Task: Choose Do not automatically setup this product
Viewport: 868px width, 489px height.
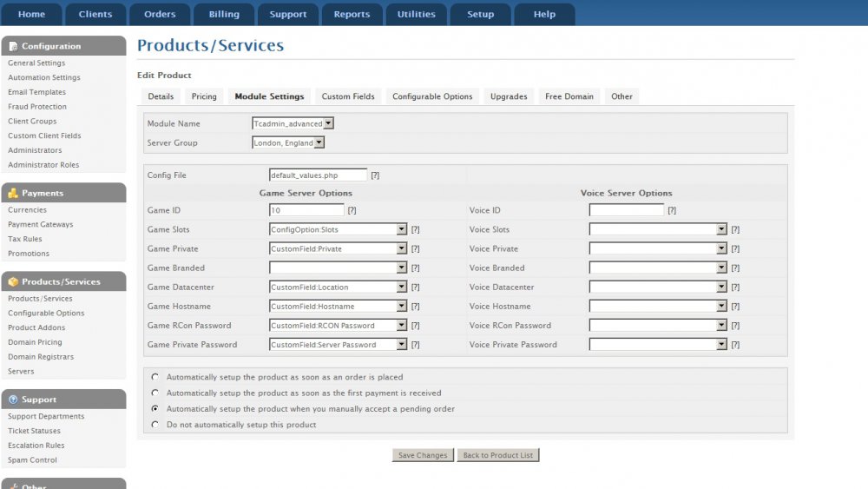Action: click(155, 425)
